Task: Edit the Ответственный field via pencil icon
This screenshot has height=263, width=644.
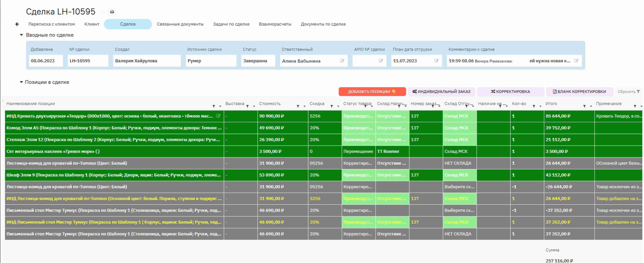Action: click(x=342, y=61)
